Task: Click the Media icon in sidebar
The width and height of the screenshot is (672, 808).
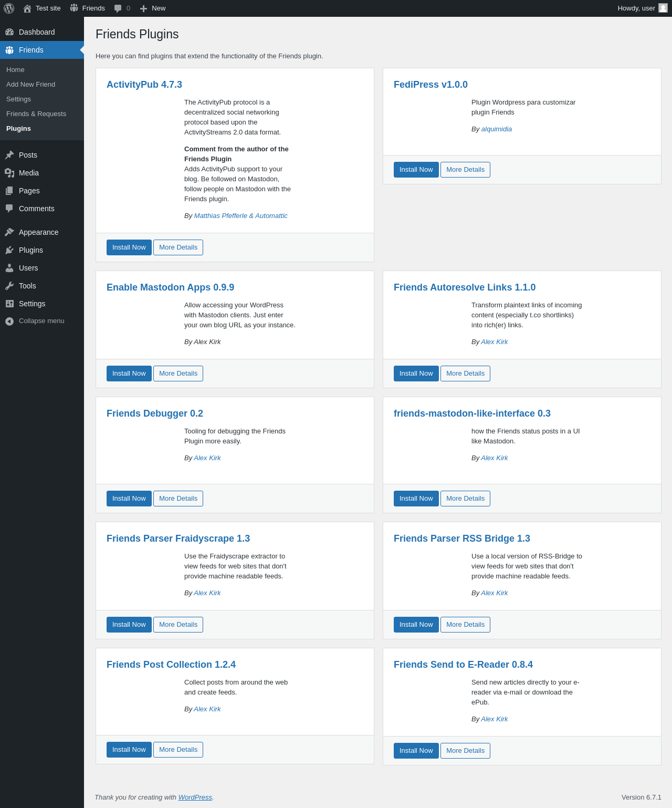Action: (x=9, y=173)
